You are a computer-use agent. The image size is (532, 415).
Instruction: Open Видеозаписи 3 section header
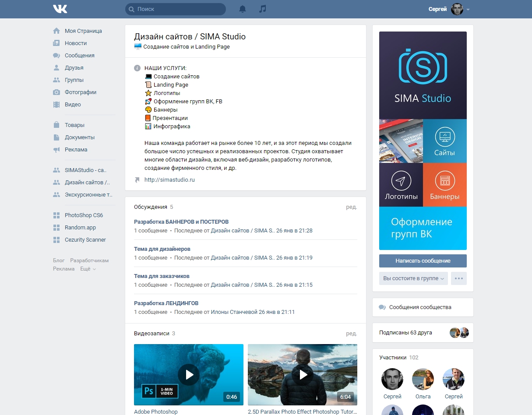click(155, 334)
